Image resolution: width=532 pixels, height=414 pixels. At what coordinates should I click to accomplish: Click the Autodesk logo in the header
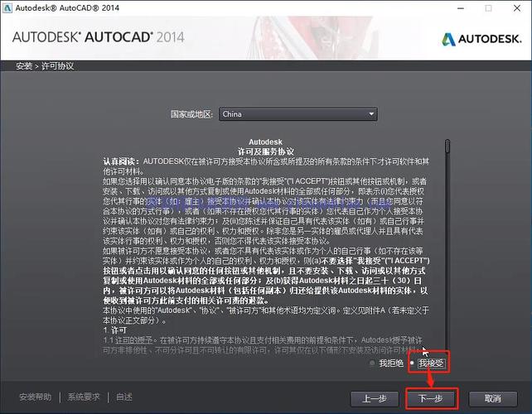(481, 39)
